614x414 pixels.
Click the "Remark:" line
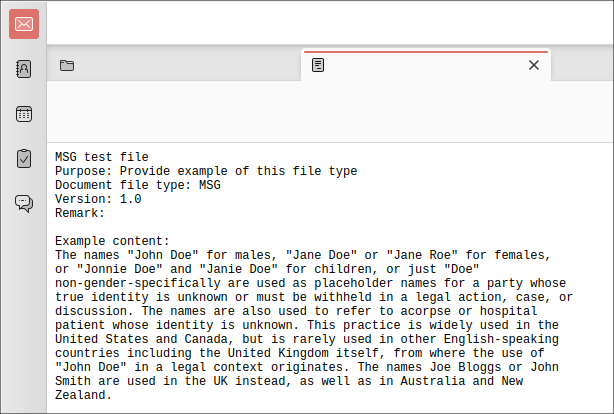(80, 213)
